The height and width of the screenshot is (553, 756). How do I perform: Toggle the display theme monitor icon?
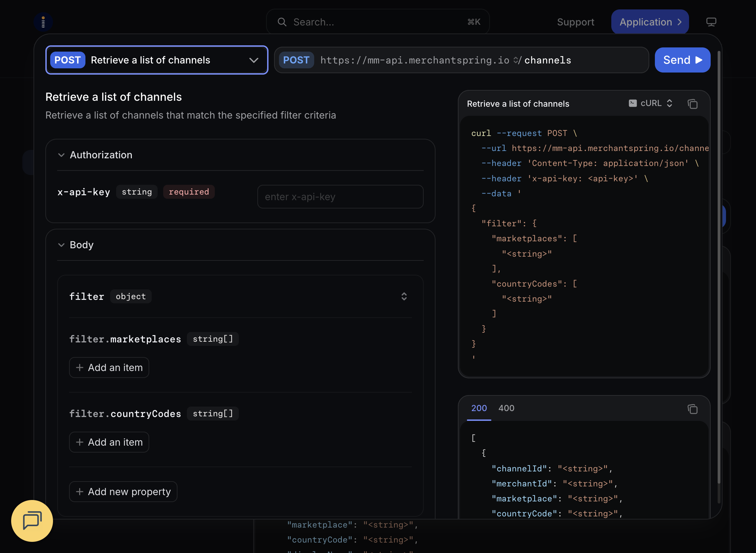(x=711, y=22)
